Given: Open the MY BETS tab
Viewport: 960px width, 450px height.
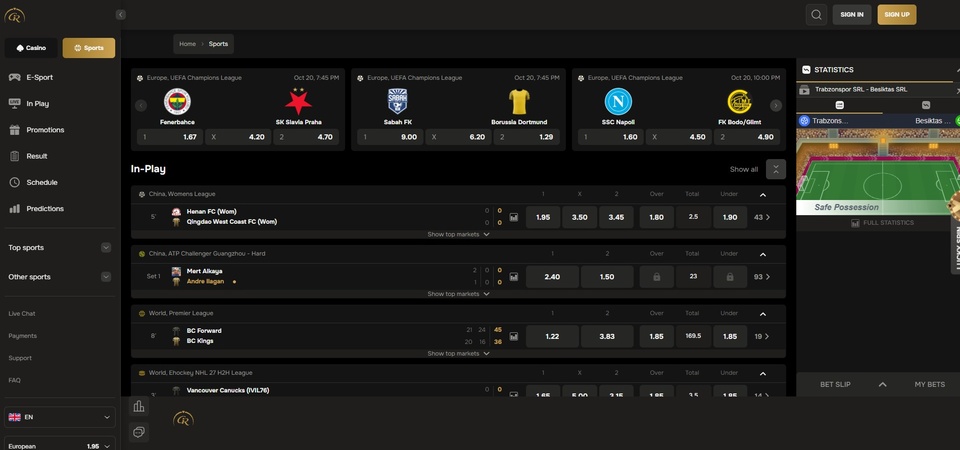Looking at the screenshot, I should (929, 384).
